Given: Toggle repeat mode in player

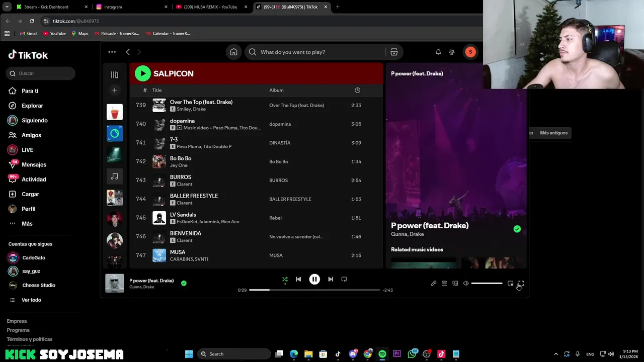Looking at the screenshot, I should click(x=344, y=279).
